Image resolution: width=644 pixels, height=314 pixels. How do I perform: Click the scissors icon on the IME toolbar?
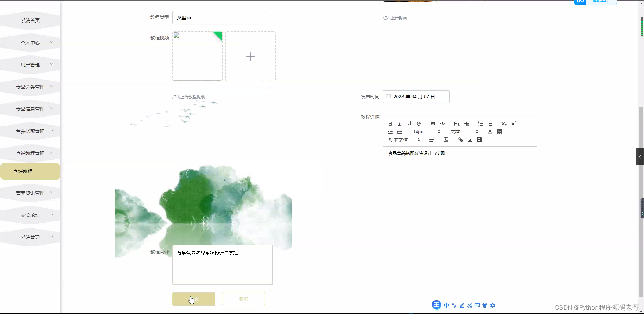click(469, 305)
